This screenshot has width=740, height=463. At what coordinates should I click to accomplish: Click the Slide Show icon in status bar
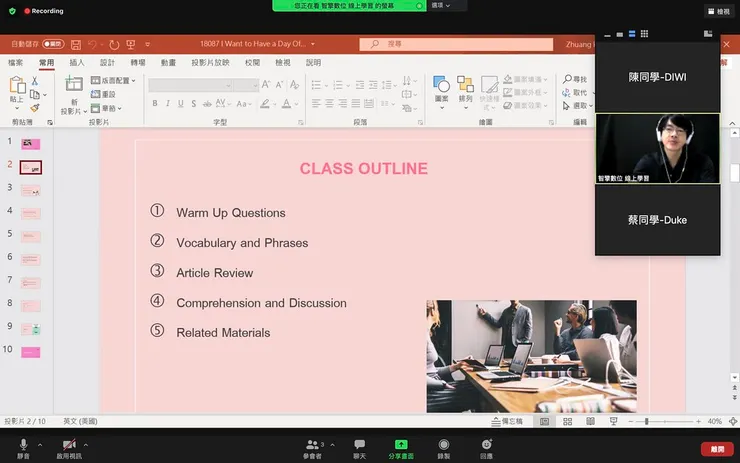point(614,421)
